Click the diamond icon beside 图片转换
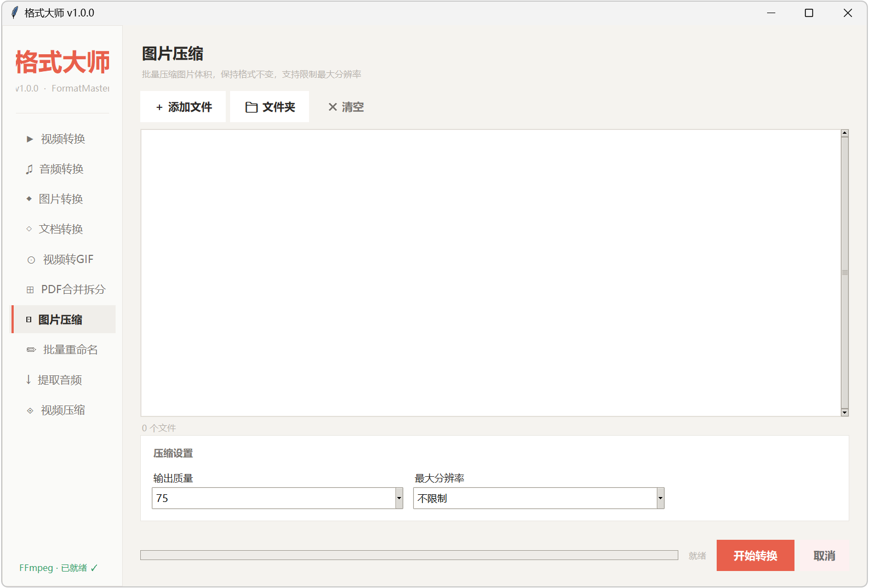Viewport: 869px width, 588px height. point(29,199)
